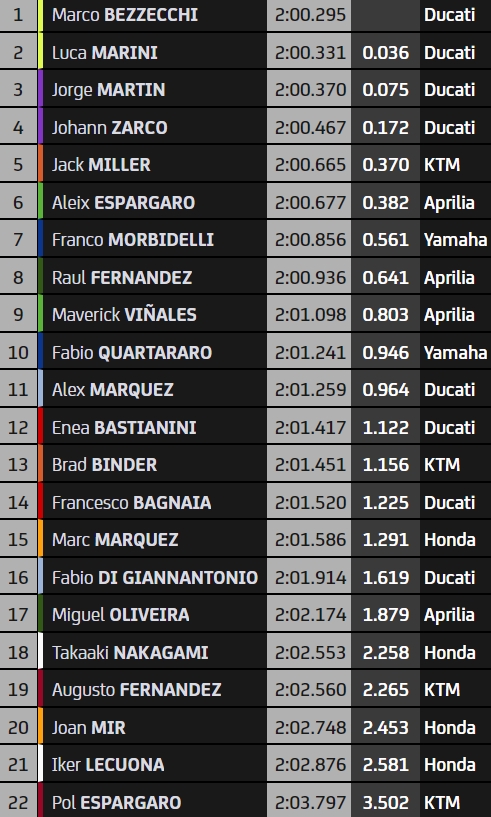Select position number 10 for Fabio QUARTARARO
Viewport: 491px width, 817px height.
coord(18,352)
